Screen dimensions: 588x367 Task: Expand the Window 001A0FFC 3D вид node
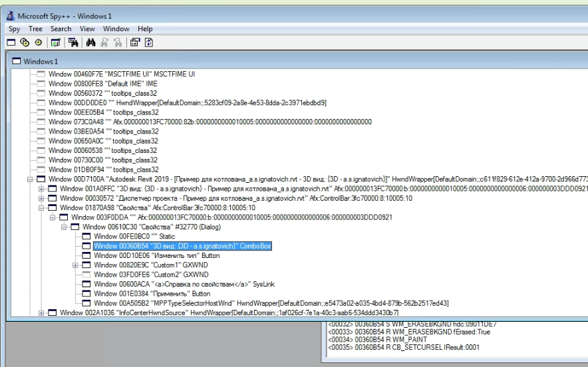coord(41,189)
